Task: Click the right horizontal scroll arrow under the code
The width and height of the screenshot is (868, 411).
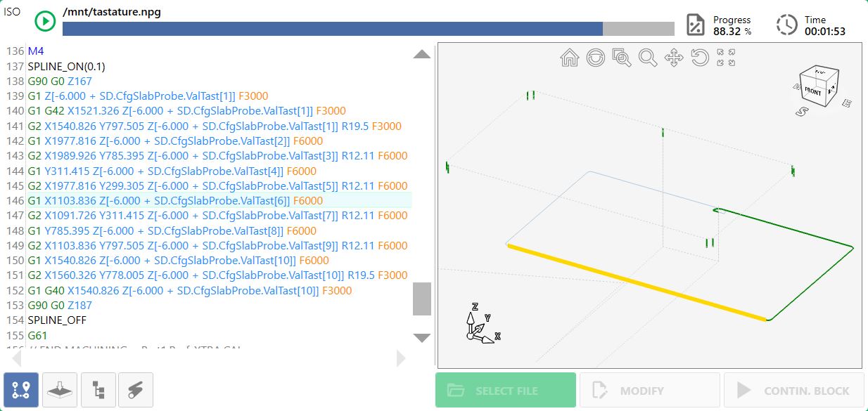Action: coord(401,358)
